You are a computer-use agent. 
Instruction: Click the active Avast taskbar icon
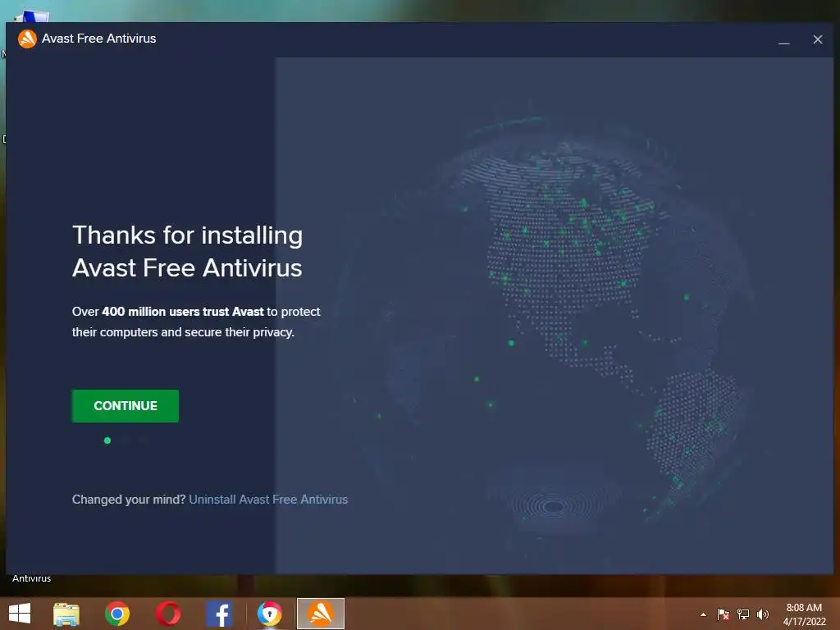(321, 614)
